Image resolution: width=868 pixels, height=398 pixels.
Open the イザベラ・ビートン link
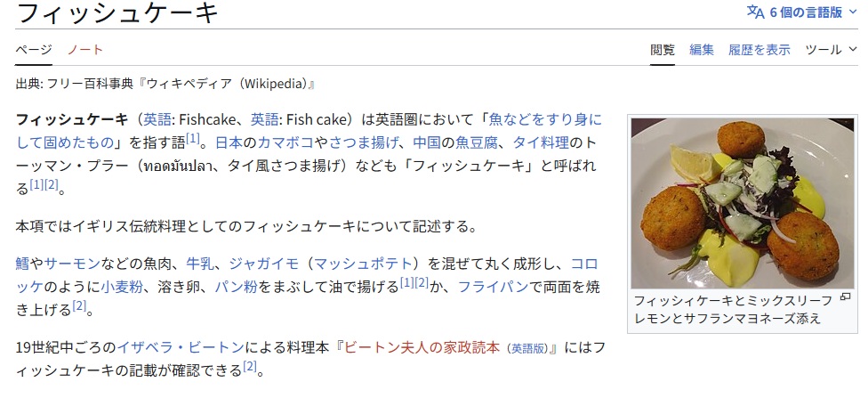click(147, 346)
